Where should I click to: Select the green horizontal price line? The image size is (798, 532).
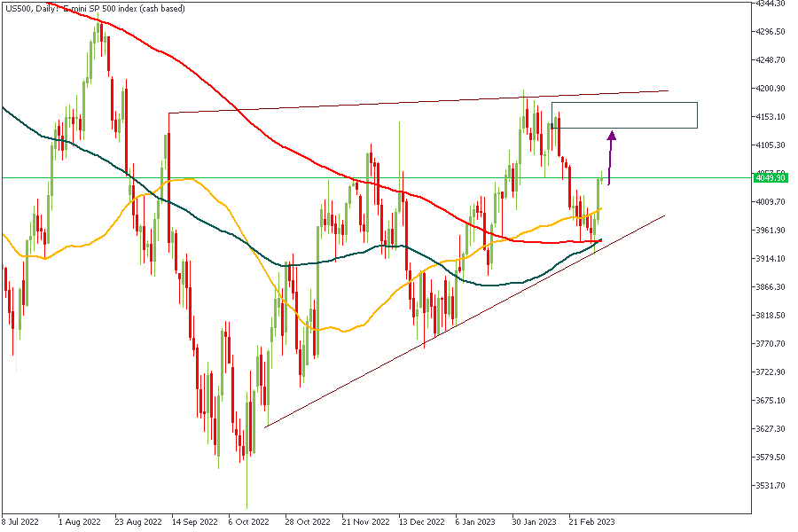pos(266,177)
